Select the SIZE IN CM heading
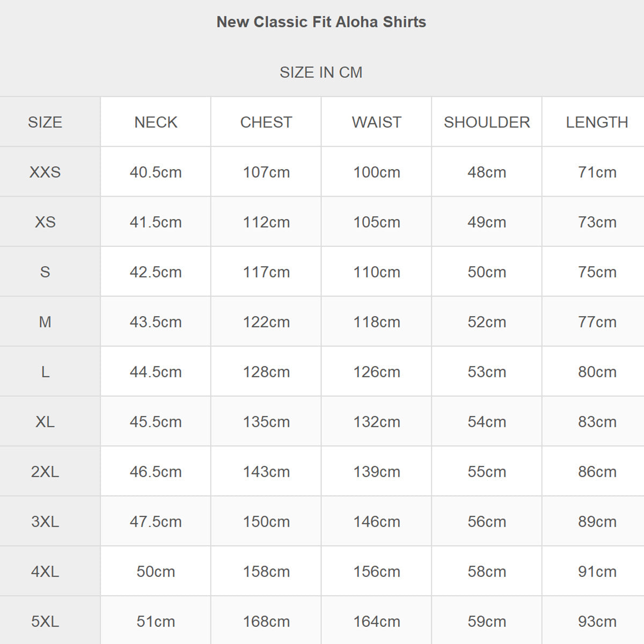 321,72
